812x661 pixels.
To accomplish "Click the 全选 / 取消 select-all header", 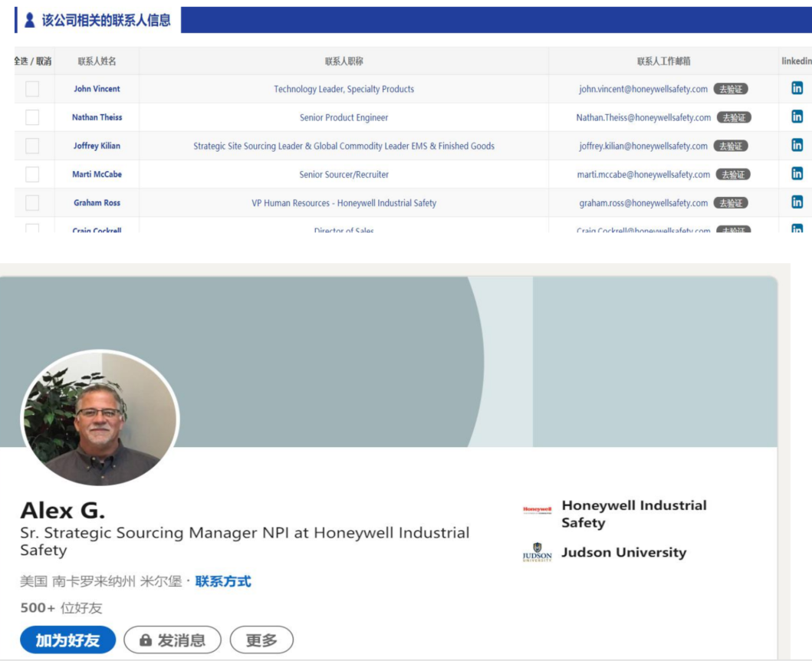I will pos(33,61).
